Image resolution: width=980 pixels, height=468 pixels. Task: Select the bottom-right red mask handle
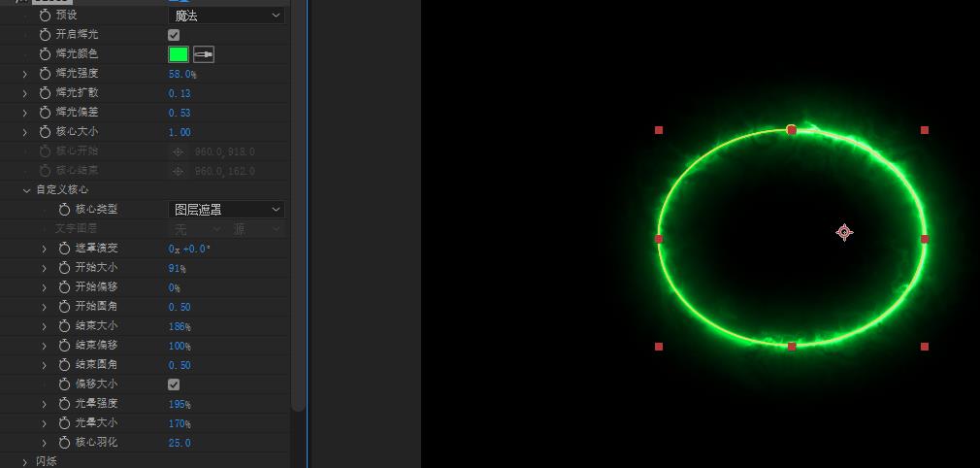click(x=925, y=347)
